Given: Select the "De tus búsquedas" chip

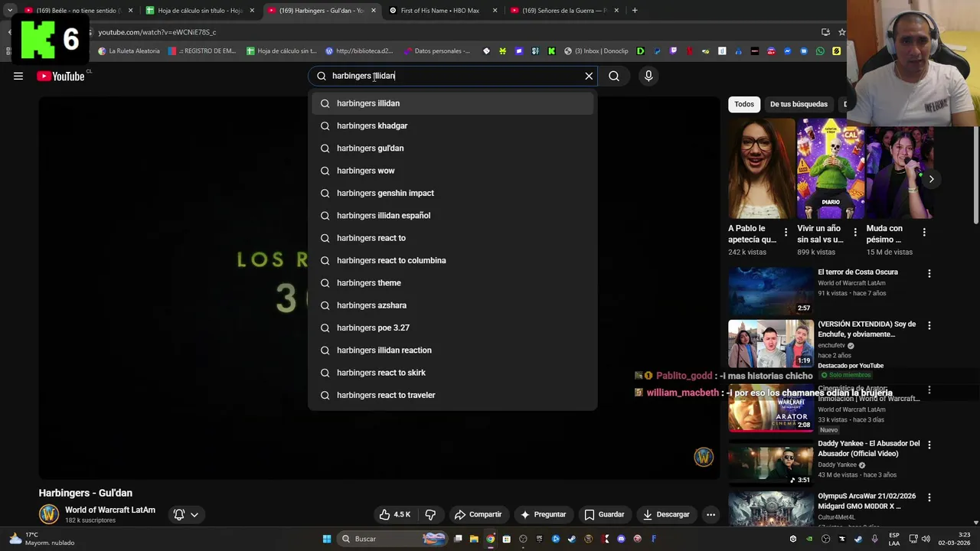Looking at the screenshot, I should click(x=799, y=104).
